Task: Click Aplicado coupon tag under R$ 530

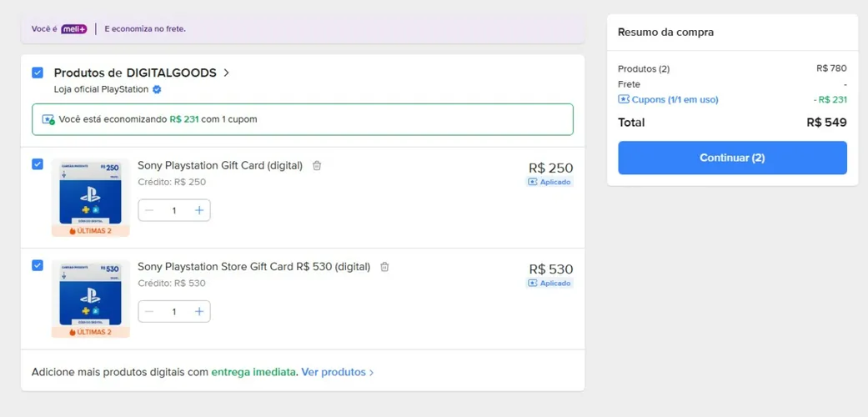Action: click(549, 283)
